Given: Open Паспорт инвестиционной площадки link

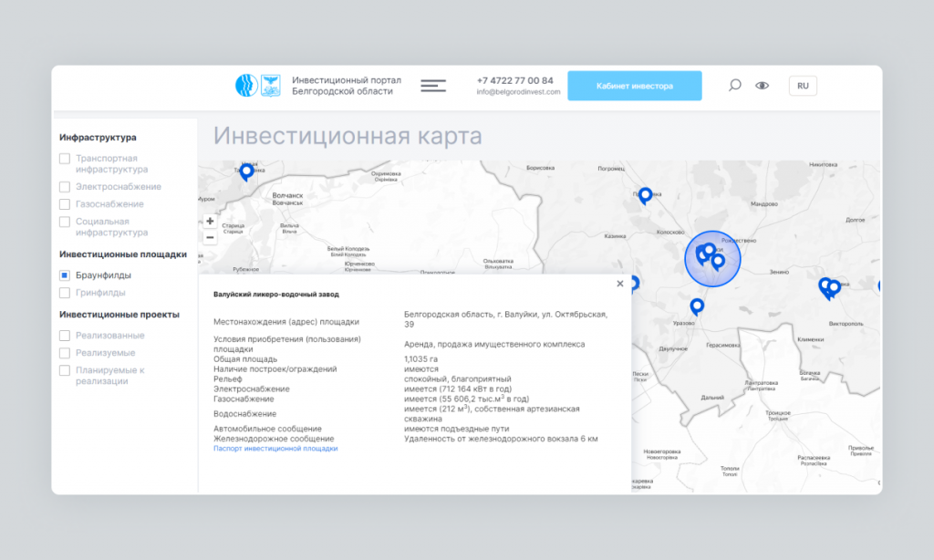Looking at the screenshot, I should [x=275, y=449].
